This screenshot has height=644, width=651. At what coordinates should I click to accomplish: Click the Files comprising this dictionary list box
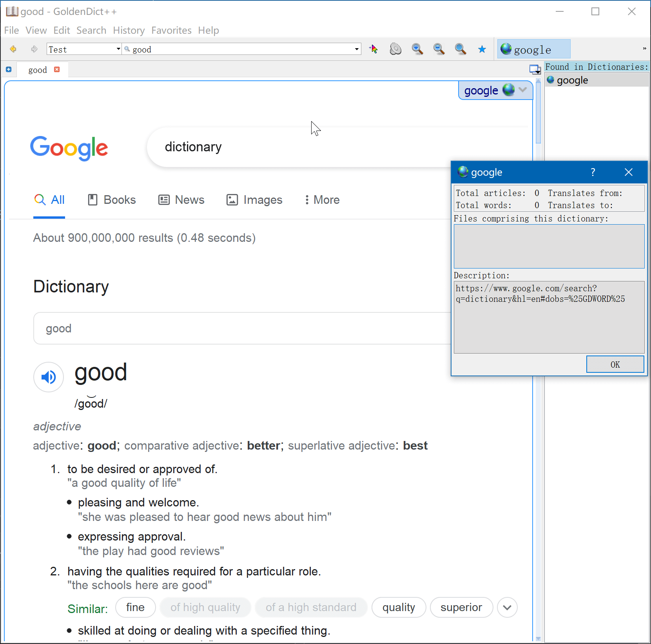549,246
